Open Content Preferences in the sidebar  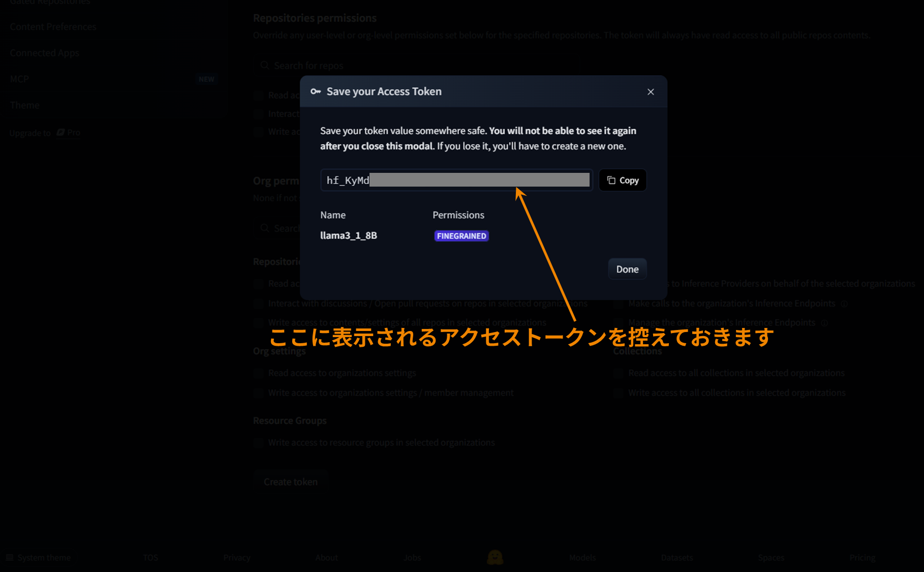(x=53, y=27)
